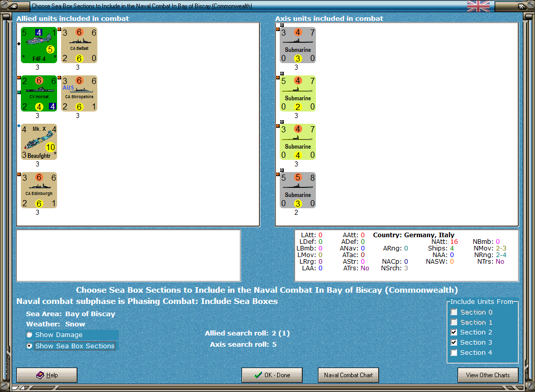Click Country: Germany, Italy label

414,235
